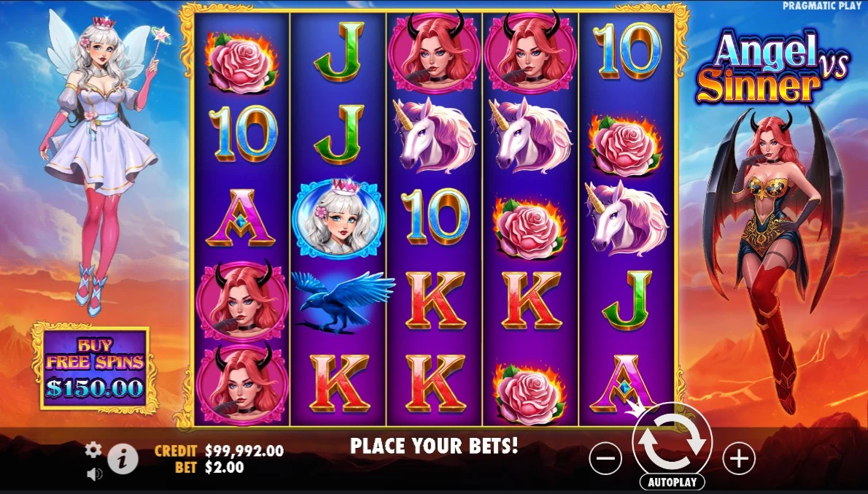This screenshot has height=494, width=868.
Task: Start Autoplay mode
Action: coord(672,482)
